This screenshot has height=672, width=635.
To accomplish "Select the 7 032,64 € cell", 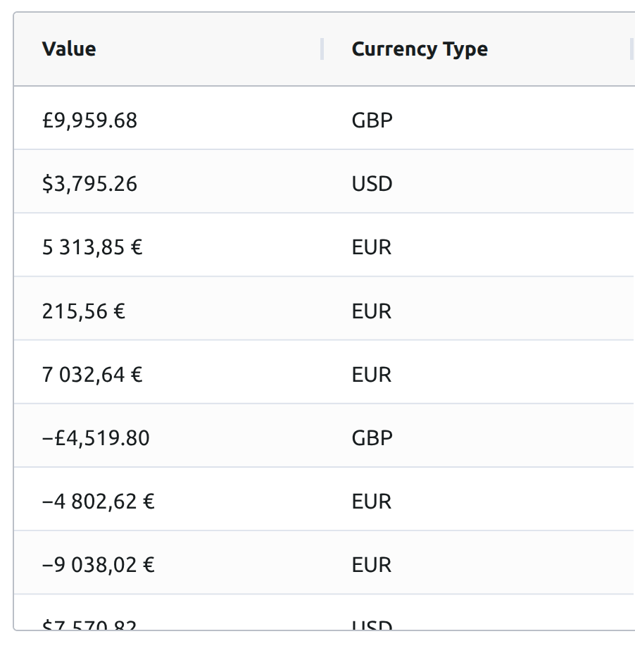I will [x=92, y=374].
